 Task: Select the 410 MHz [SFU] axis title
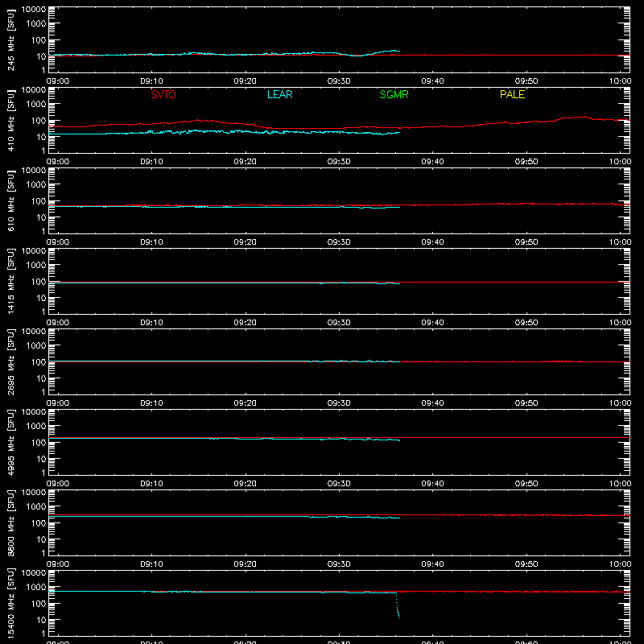pos(10,120)
